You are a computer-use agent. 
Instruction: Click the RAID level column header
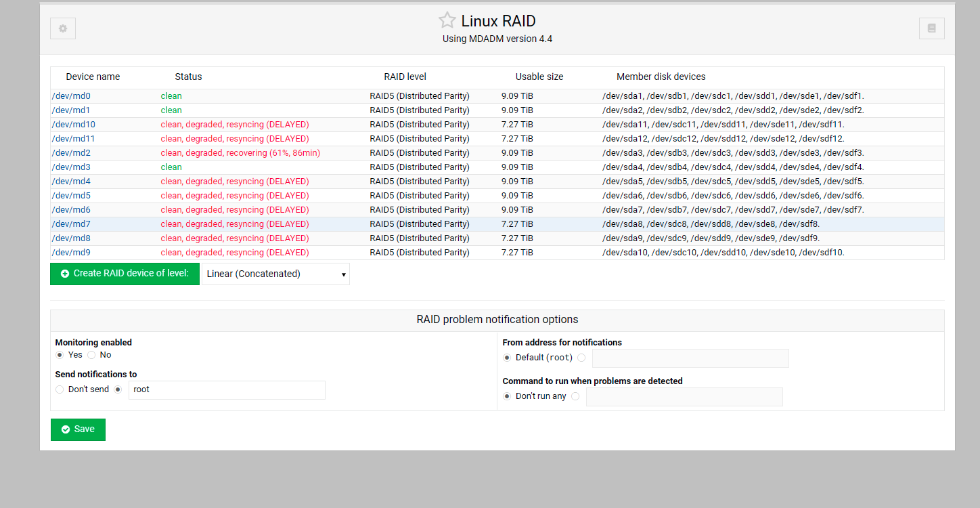(405, 77)
